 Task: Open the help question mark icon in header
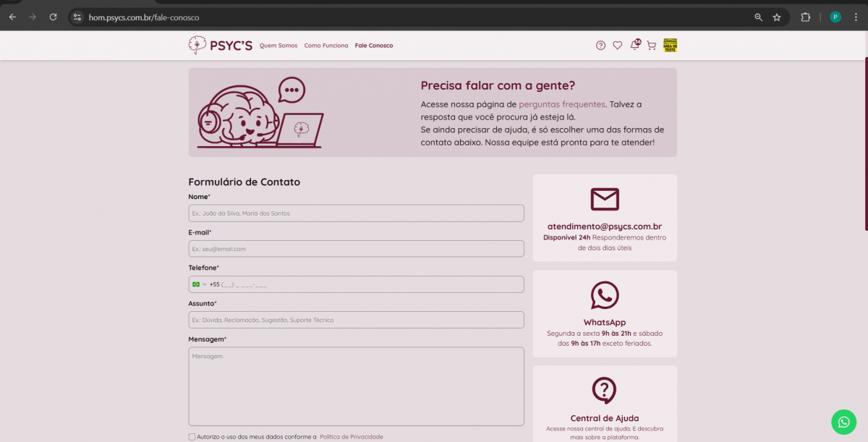pyautogui.click(x=600, y=46)
